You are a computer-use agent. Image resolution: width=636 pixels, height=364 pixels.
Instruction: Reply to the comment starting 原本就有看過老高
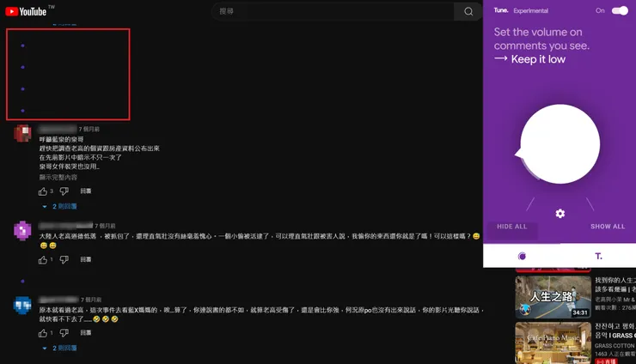86,333
